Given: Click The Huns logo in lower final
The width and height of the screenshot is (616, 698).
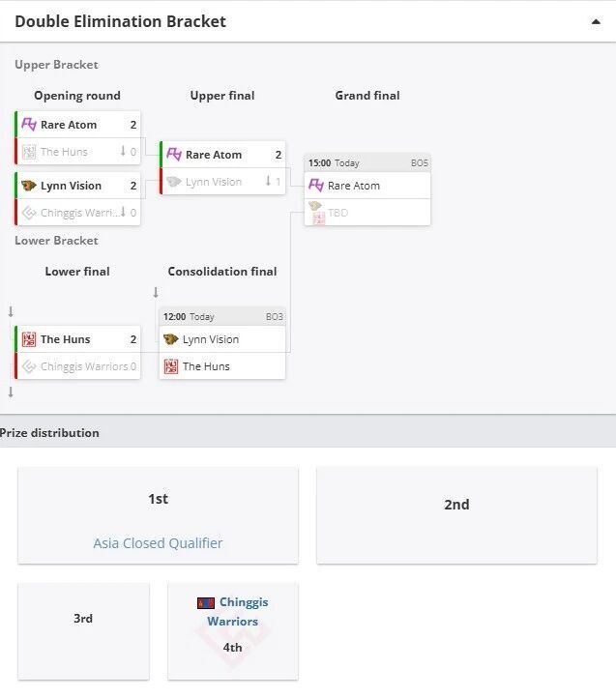Looking at the screenshot, I should point(29,339).
